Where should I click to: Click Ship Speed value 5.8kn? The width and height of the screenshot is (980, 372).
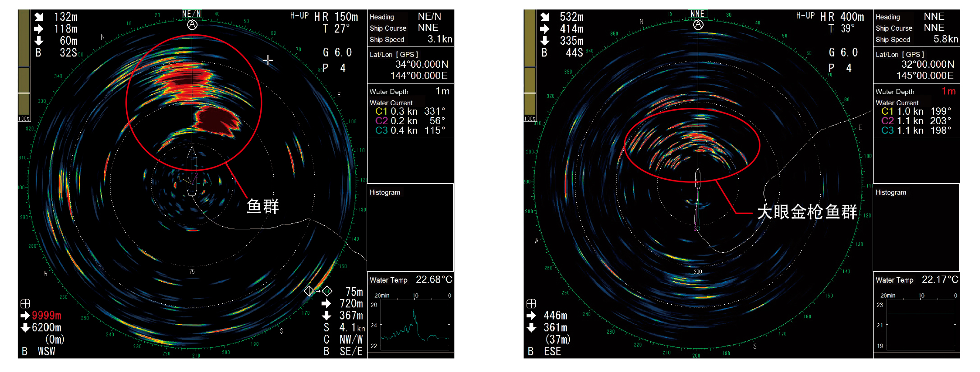(946, 39)
